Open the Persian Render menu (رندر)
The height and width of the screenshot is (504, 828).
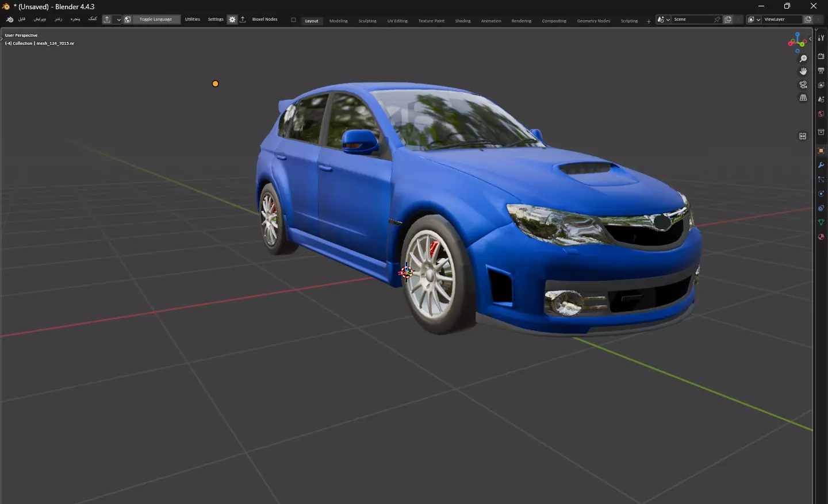[58, 19]
